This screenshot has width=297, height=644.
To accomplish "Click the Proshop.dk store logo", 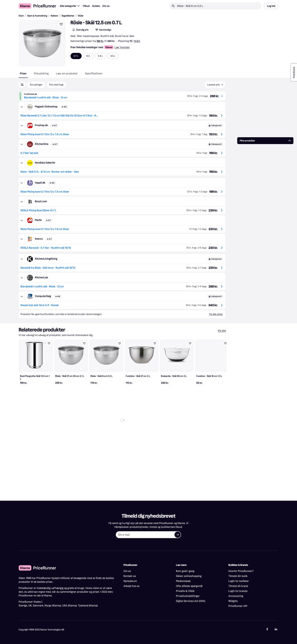I will [x=30, y=126].
